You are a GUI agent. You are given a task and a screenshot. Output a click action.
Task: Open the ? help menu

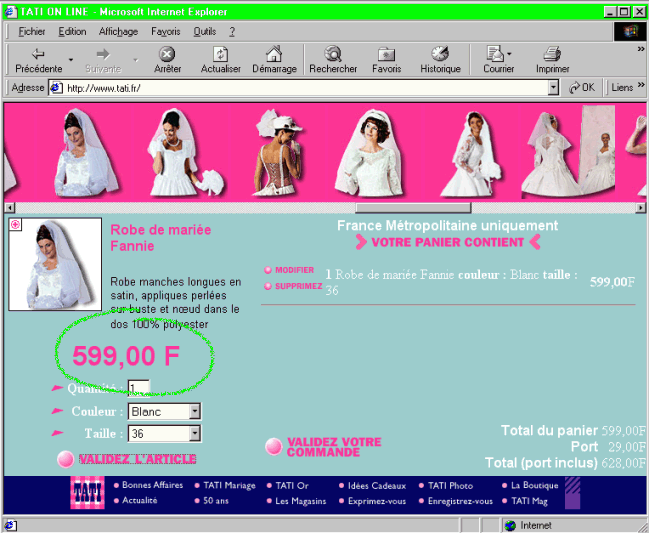click(x=232, y=31)
